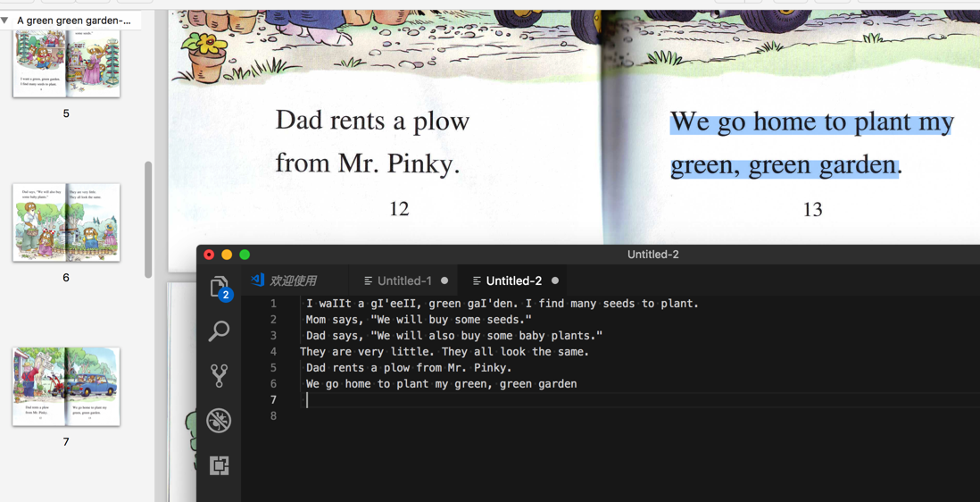Click highlighted text 'green, green garden' in PDF

[x=784, y=165]
